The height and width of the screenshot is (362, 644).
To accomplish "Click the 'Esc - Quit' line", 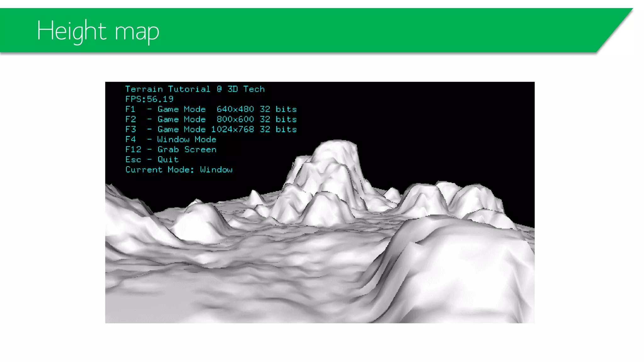I will (152, 160).
